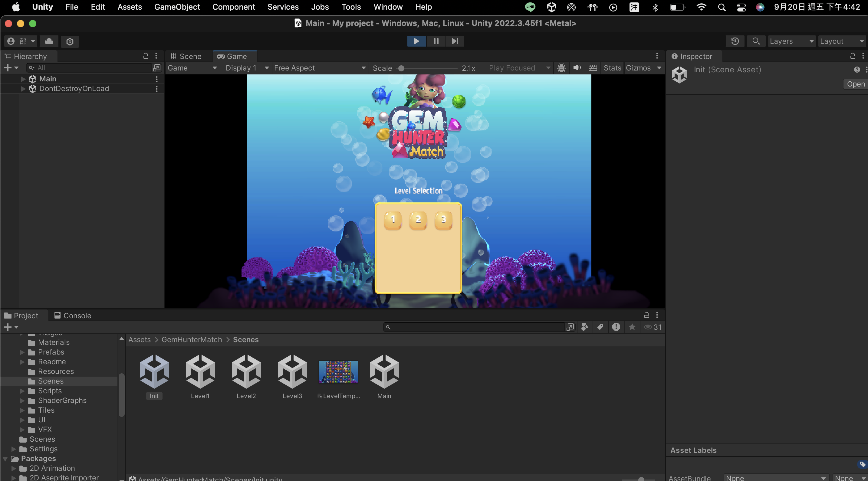868x481 pixels.
Task: Click the Play button in toolbar
Action: [x=416, y=41]
